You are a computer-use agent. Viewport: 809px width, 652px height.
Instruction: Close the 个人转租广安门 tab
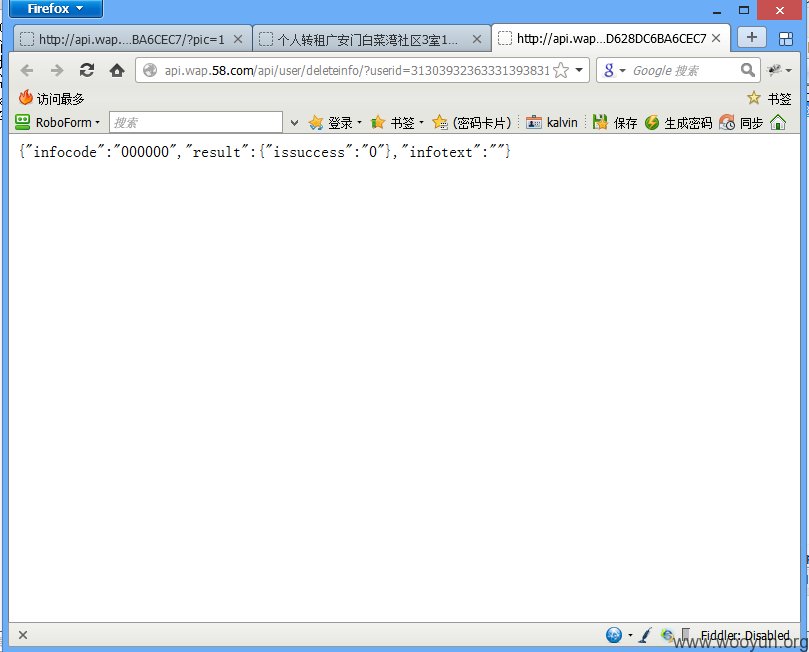click(477, 39)
